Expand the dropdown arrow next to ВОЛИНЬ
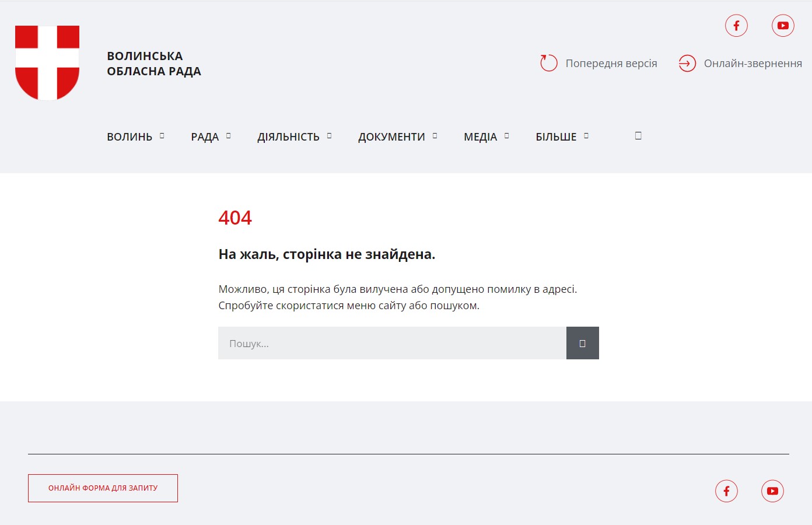The image size is (812, 525). tap(162, 136)
